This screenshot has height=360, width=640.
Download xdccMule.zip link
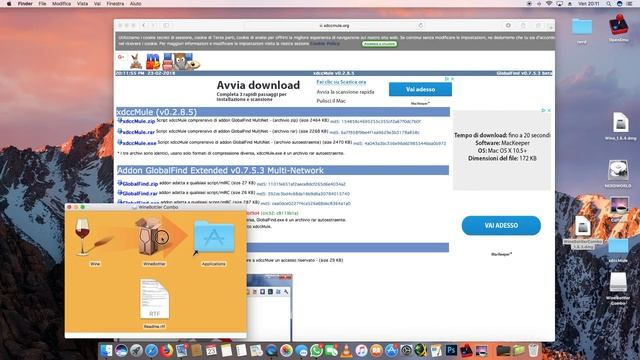pyautogui.click(x=138, y=121)
